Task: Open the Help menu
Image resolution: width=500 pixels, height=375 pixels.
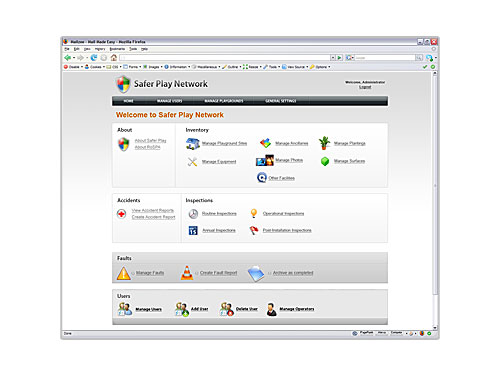Action: tap(144, 49)
